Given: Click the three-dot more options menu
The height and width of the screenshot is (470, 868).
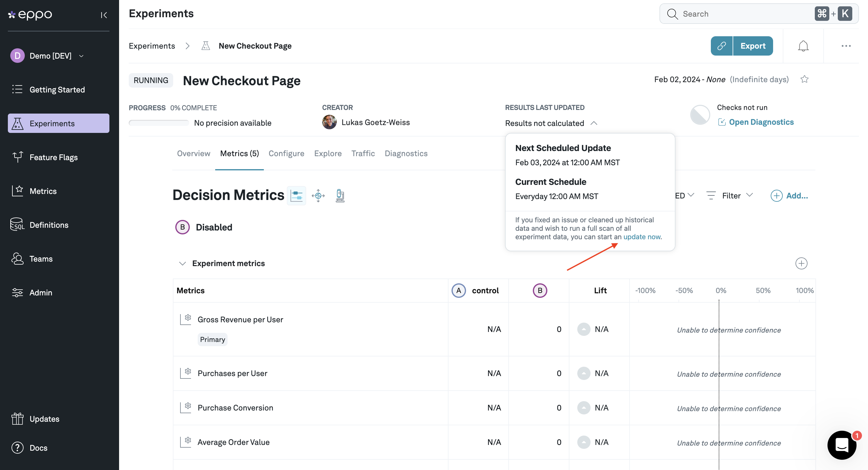Looking at the screenshot, I should (x=846, y=46).
